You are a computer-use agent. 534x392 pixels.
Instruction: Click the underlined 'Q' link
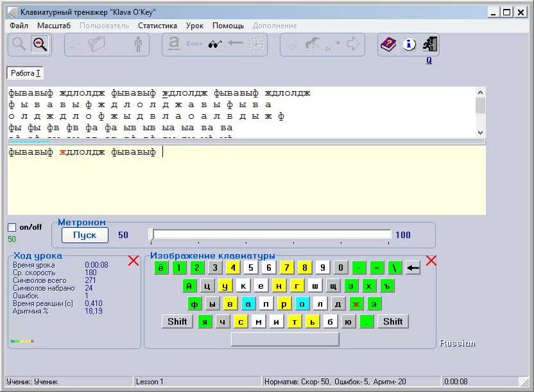point(429,60)
